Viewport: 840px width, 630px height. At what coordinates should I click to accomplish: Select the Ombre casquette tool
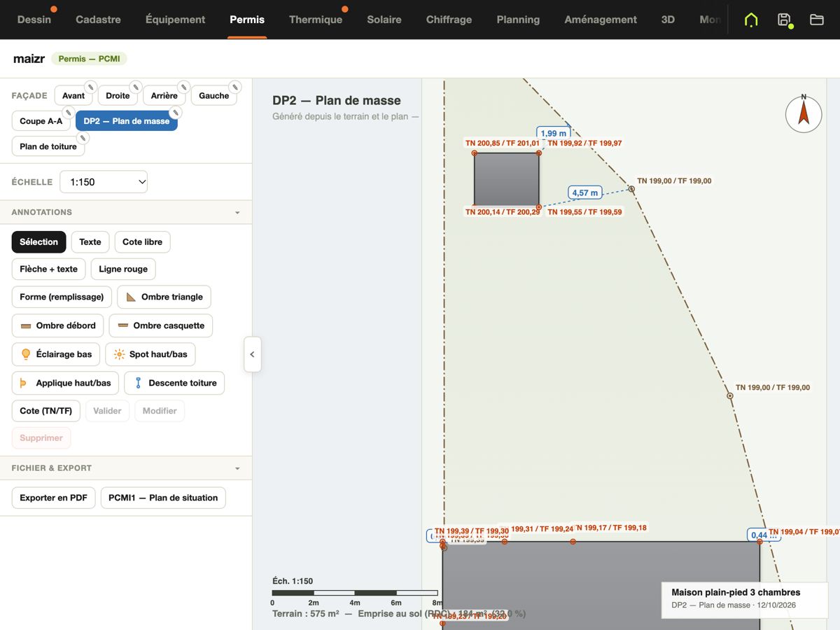161,325
